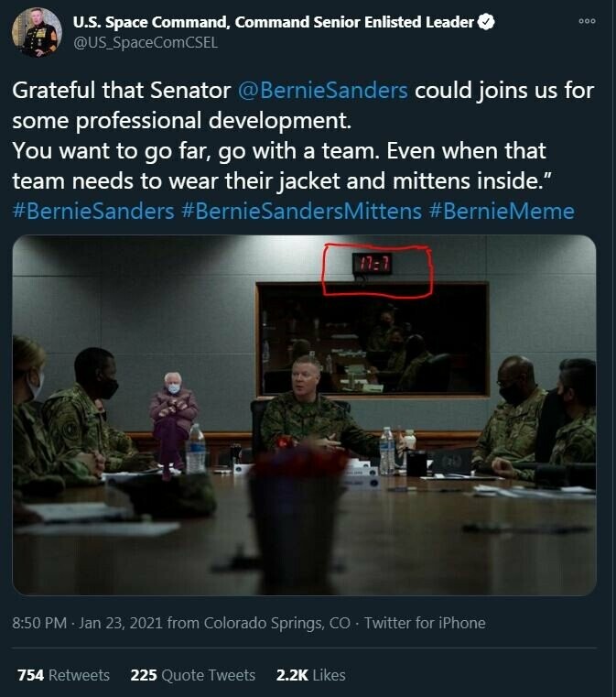Click the water bottle on the table
Image resolution: width=616 pixels, height=697 pixels.
click(195, 449)
